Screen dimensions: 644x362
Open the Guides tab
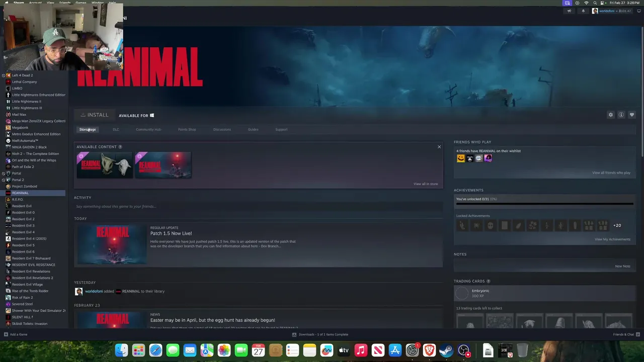point(253,130)
